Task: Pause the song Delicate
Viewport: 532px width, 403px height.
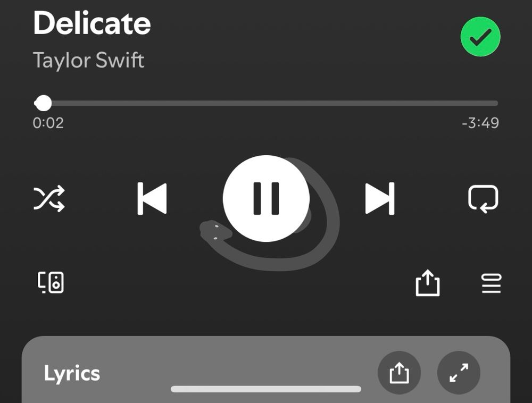Action: pos(266,199)
